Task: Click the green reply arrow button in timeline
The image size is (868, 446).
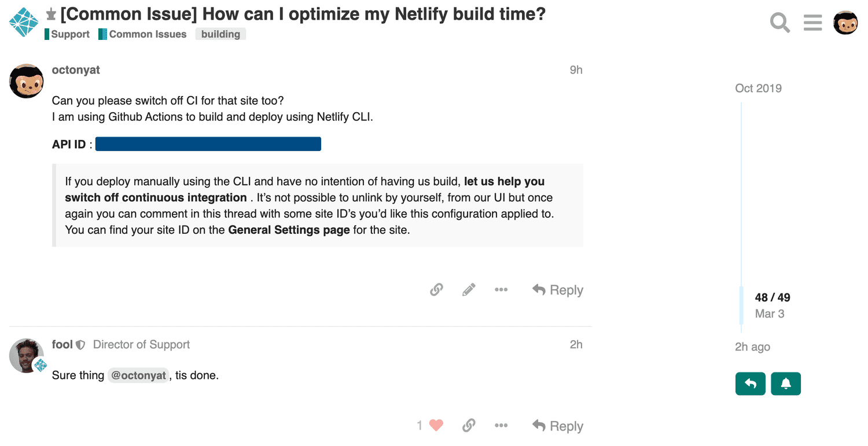Action: click(x=751, y=384)
